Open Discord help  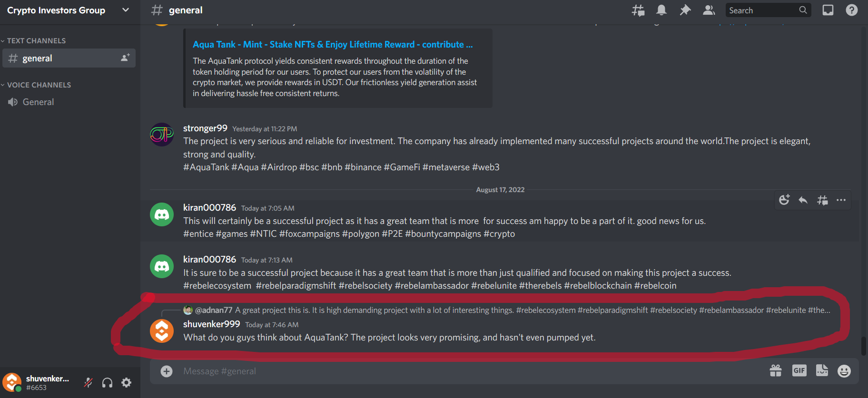(852, 10)
